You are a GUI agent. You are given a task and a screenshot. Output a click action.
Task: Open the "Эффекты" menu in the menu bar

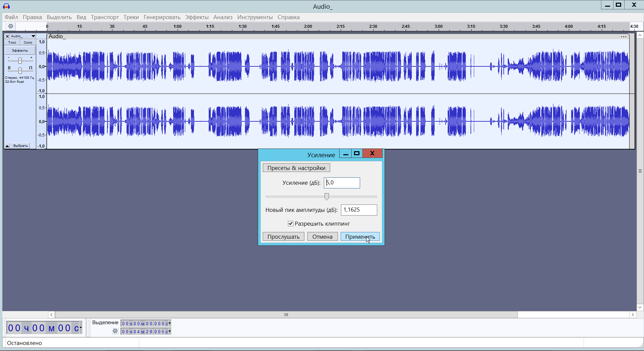(x=197, y=17)
